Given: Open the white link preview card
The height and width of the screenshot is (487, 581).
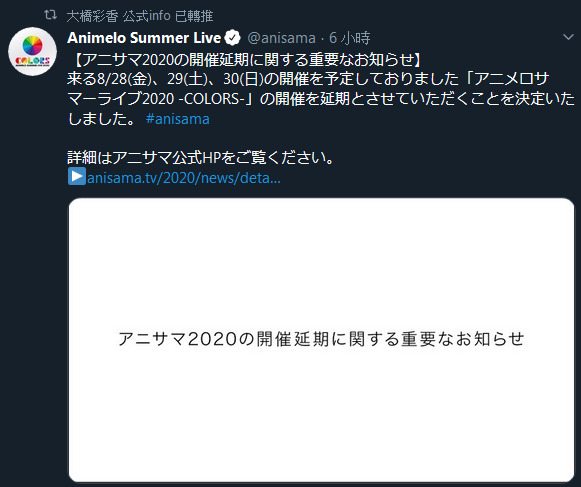Looking at the screenshot, I should point(321,340).
